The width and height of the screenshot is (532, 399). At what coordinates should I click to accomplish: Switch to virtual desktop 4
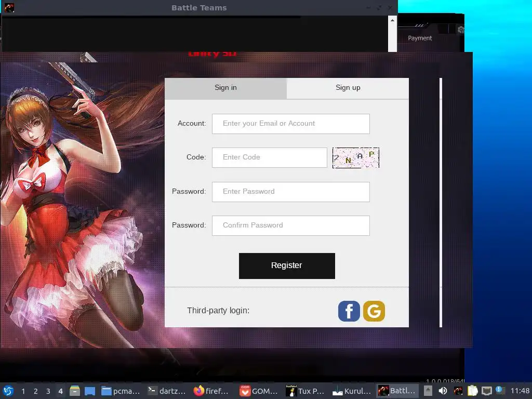(x=60, y=391)
